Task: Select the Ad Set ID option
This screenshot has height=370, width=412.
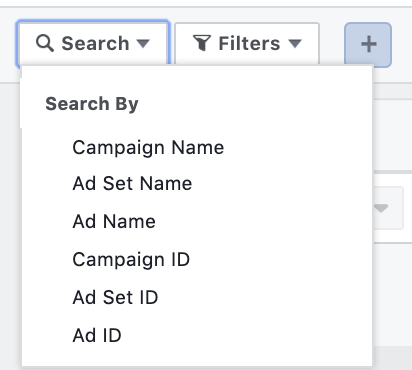Action: pyautogui.click(x=115, y=297)
